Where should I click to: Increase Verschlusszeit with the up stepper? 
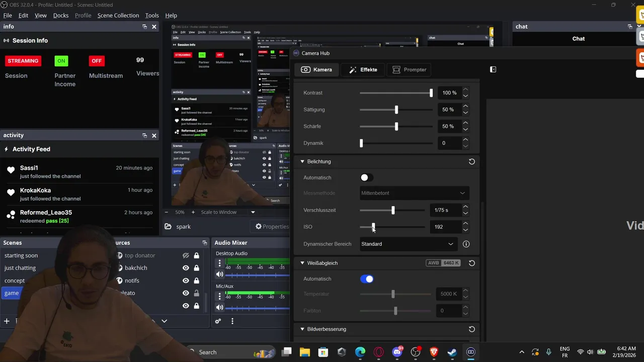(465, 207)
